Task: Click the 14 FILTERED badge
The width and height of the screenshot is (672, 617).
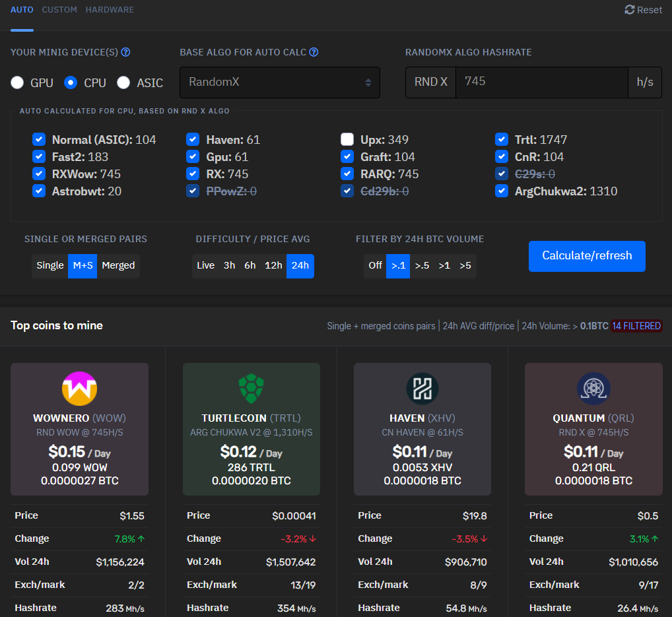Action: (636, 326)
